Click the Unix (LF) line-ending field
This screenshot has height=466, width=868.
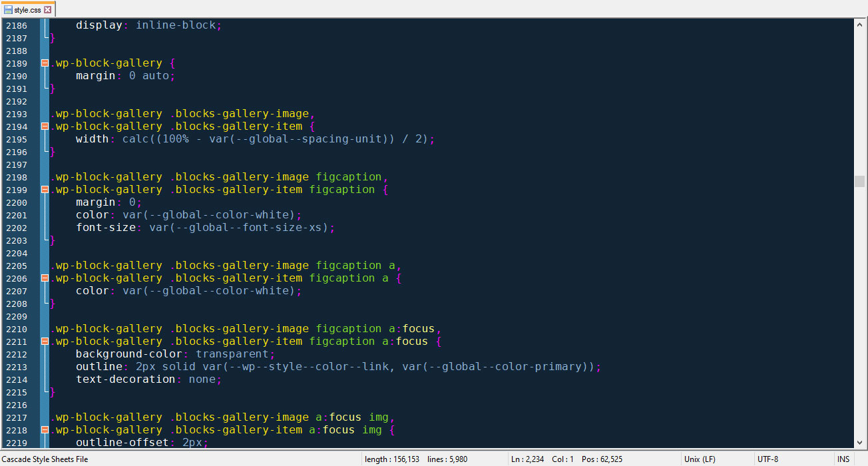coord(700,459)
